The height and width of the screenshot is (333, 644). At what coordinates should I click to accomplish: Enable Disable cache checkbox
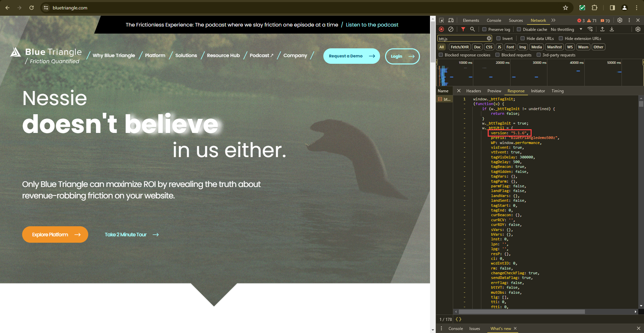pos(519,29)
